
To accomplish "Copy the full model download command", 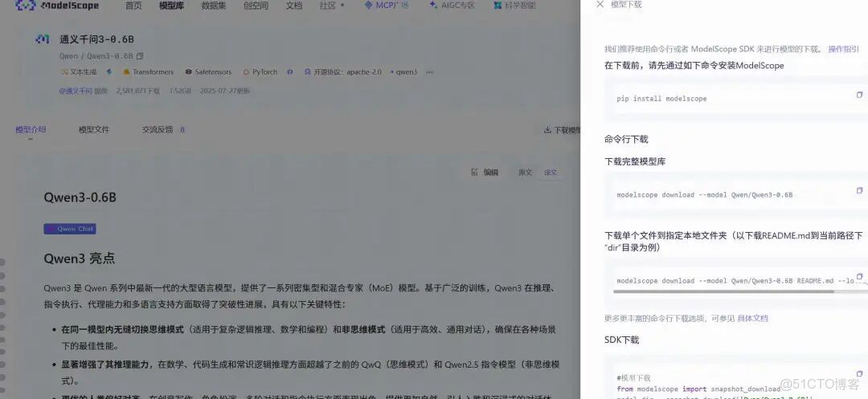I will (x=859, y=190).
